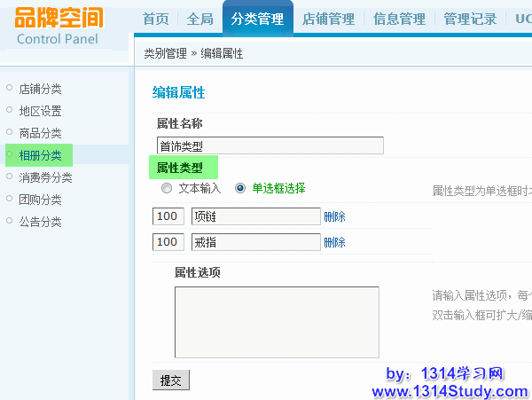Image resolution: width=532 pixels, height=400 pixels.
Task: Open the 店铺管理 tab
Action: click(x=328, y=20)
